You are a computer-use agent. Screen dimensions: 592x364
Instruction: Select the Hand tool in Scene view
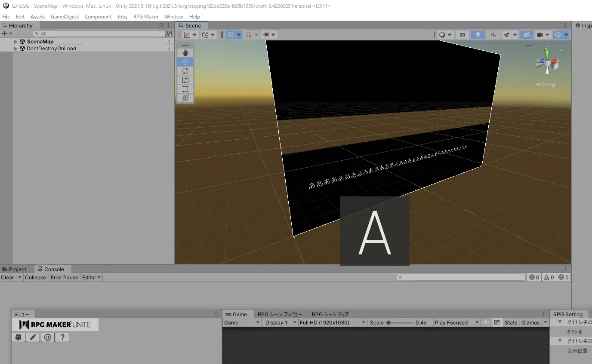(x=185, y=52)
